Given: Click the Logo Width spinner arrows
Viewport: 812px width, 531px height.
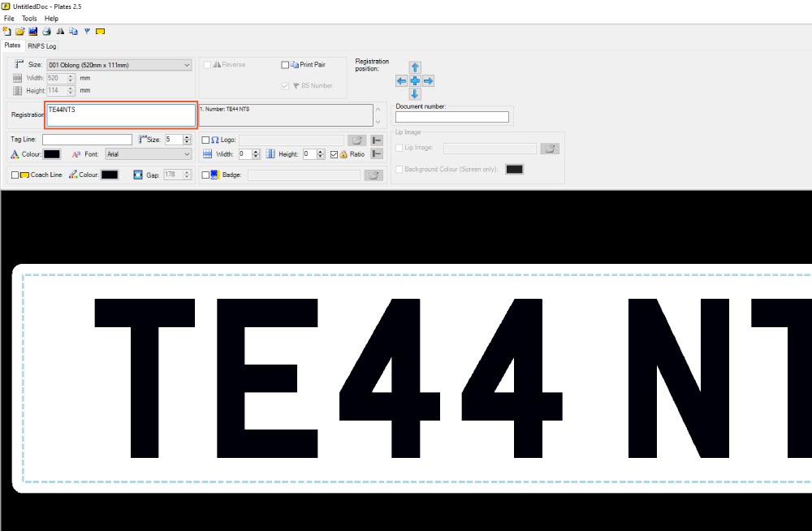Looking at the screenshot, I should click(x=255, y=154).
